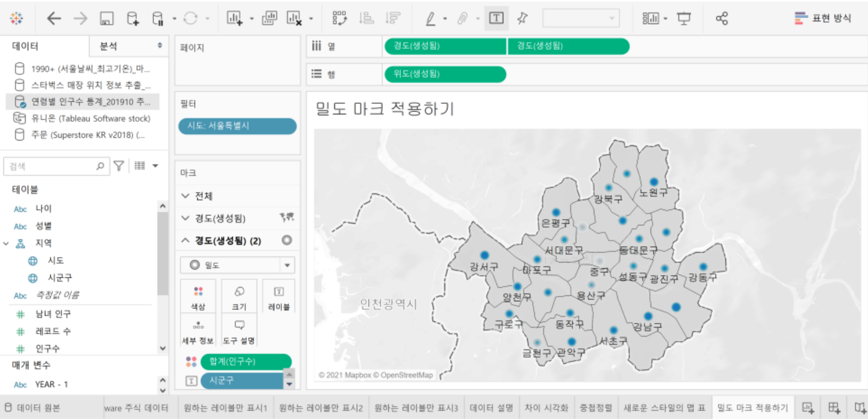This screenshot has width=868, height=420.
Task: Select the 남녀 인구 measure
Action: coord(53,314)
